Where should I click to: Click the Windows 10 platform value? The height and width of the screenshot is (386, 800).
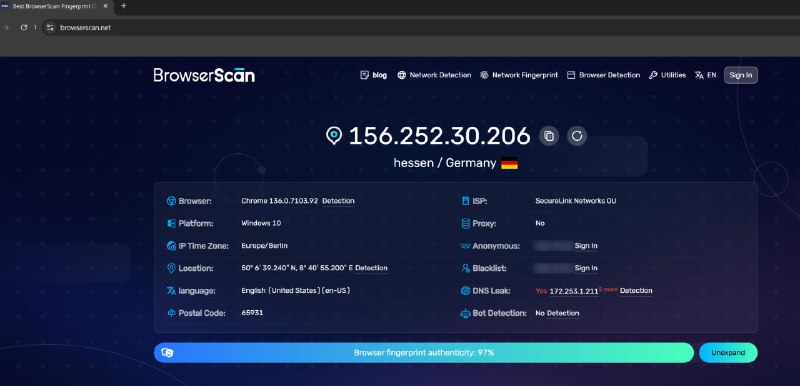pyautogui.click(x=261, y=223)
